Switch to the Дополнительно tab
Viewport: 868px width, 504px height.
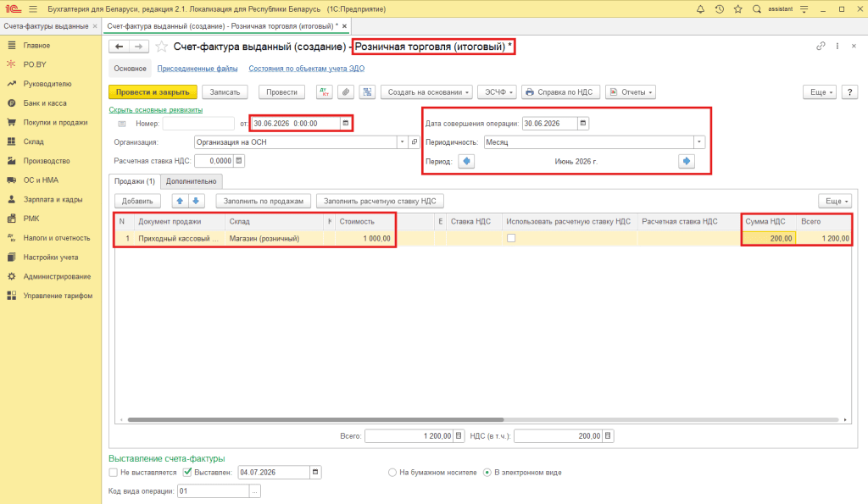(191, 181)
